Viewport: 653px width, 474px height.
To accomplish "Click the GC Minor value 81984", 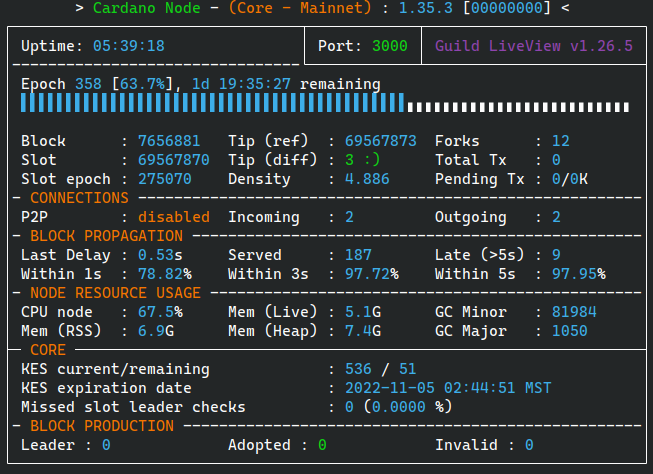I will pyautogui.click(x=574, y=312).
